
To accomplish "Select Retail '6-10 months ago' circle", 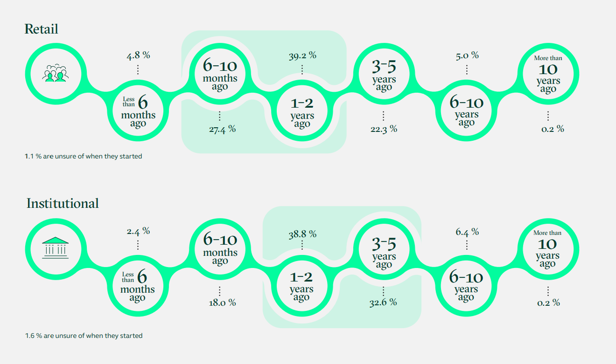I will pos(220,75).
